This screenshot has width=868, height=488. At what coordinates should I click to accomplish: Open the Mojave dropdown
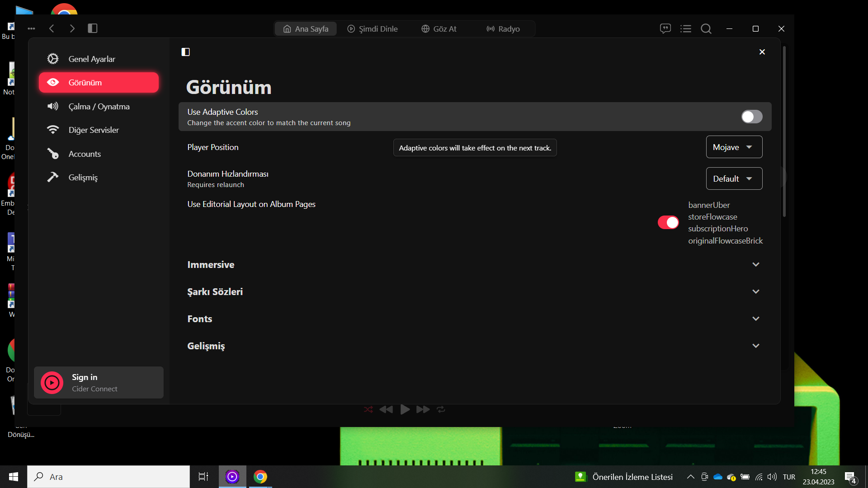[x=734, y=147]
